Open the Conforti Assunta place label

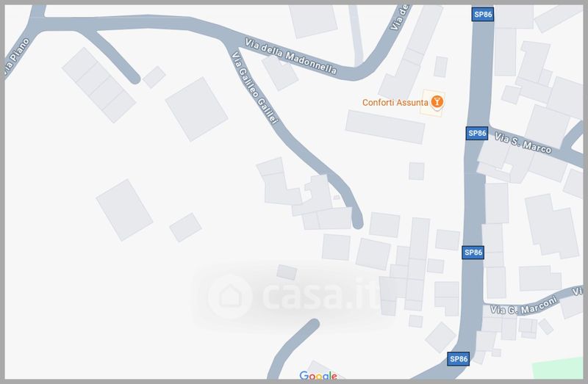(x=395, y=102)
